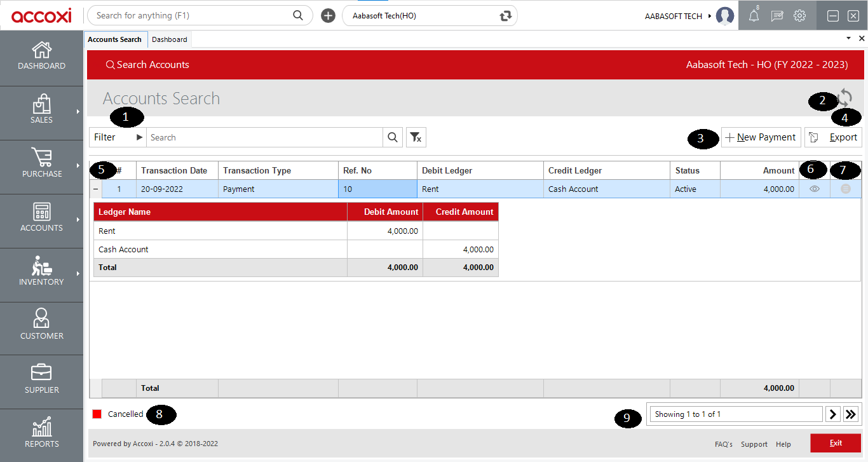This screenshot has width=868, height=462.
Task: Switch to the Accounts Search tab
Action: 115,39
